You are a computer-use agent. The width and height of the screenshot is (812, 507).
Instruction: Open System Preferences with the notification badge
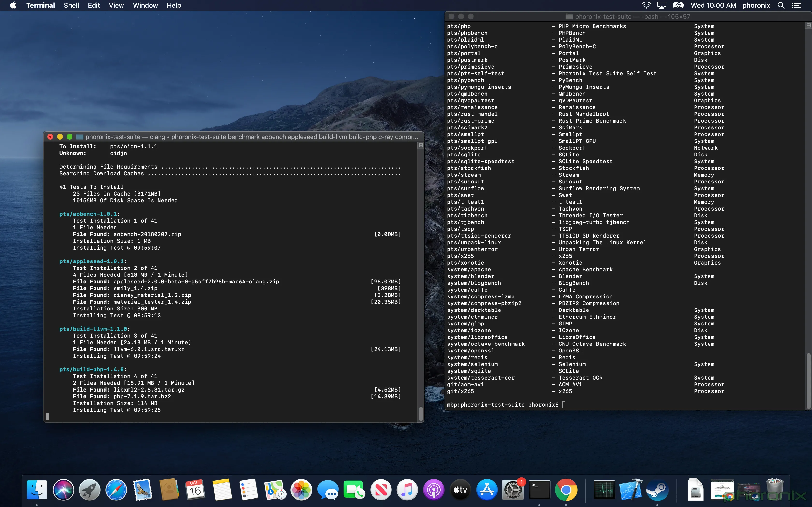pos(513,490)
